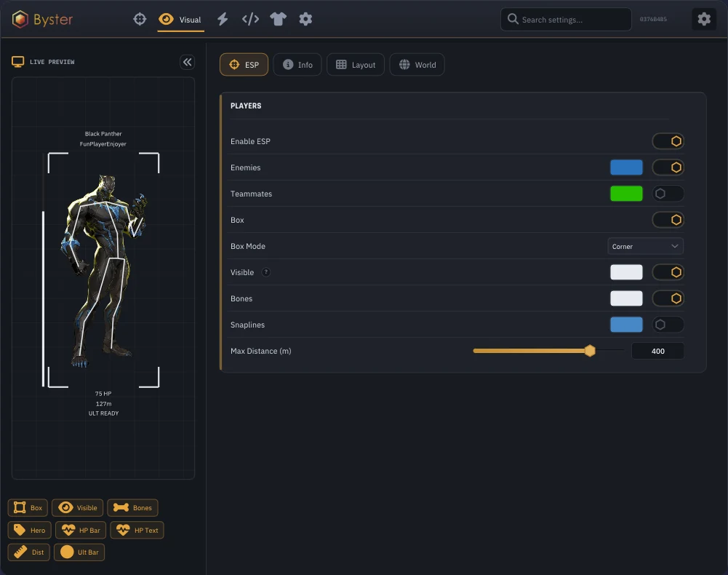Open the Visible white color swatch
Viewport: 728px width, 575px height.
click(x=626, y=272)
